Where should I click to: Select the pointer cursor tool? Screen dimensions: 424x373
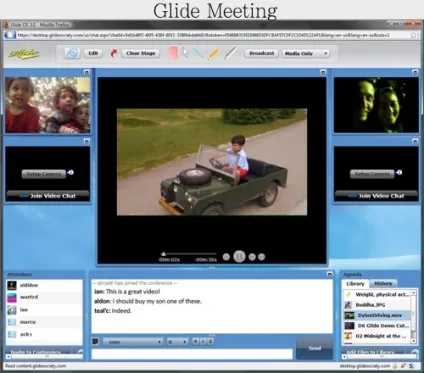(x=185, y=52)
